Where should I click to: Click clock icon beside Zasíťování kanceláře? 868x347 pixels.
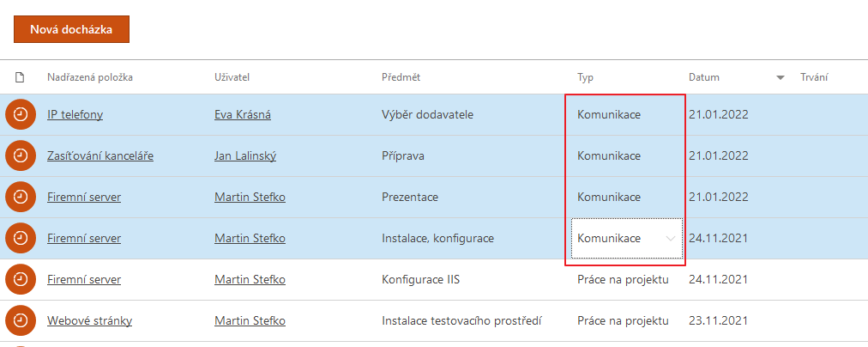click(21, 155)
